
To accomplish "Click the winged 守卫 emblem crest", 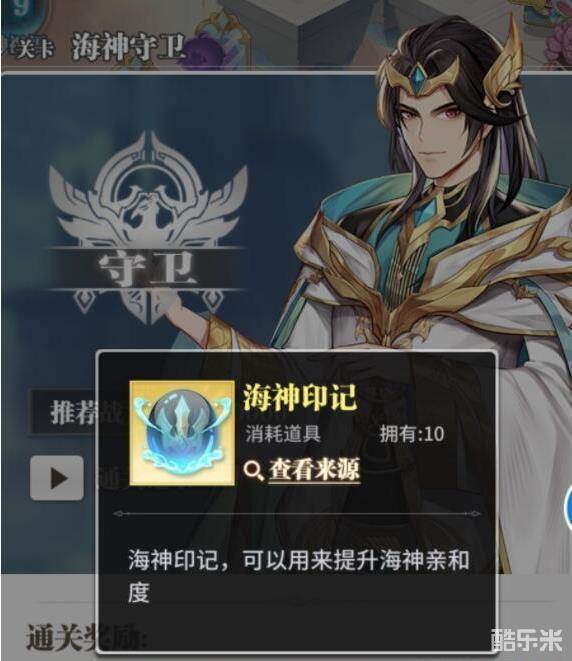I will [x=147, y=228].
